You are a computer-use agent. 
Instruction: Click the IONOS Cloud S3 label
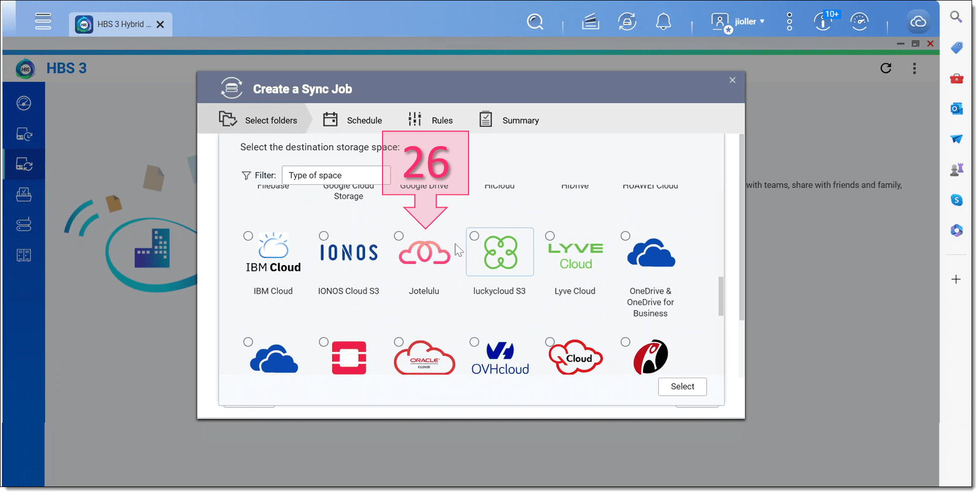coord(349,291)
